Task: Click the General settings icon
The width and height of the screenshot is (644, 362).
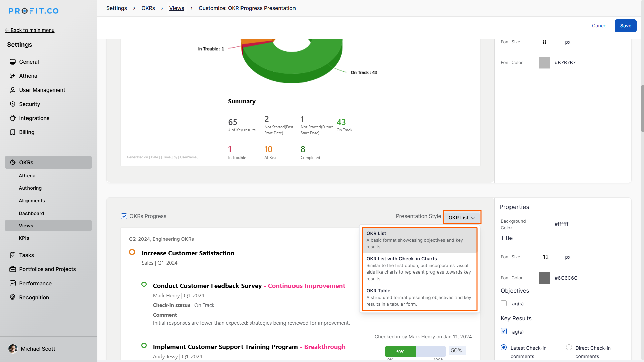Action: [13, 62]
